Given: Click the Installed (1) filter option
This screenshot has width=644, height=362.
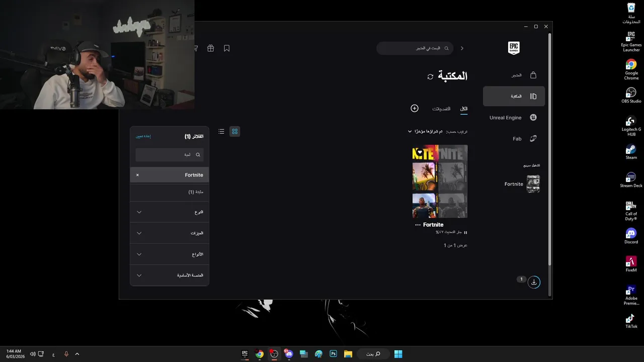Looking at the screenshot, I should 170,192.
